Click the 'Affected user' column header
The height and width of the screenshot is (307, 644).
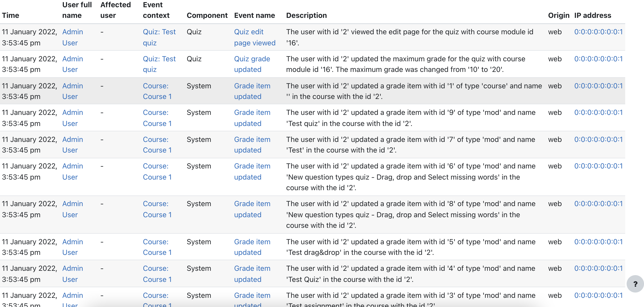point(115,10)
